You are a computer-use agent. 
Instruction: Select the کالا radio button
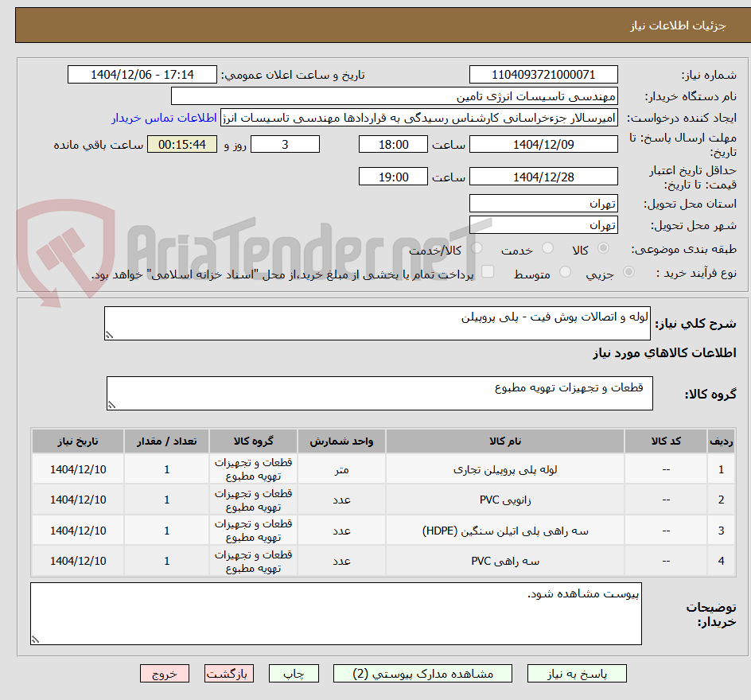click(x=604, y=247)
